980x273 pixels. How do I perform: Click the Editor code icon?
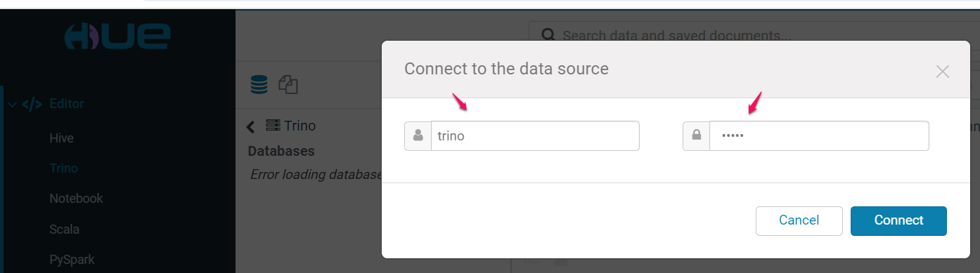[x=32, y=104]
